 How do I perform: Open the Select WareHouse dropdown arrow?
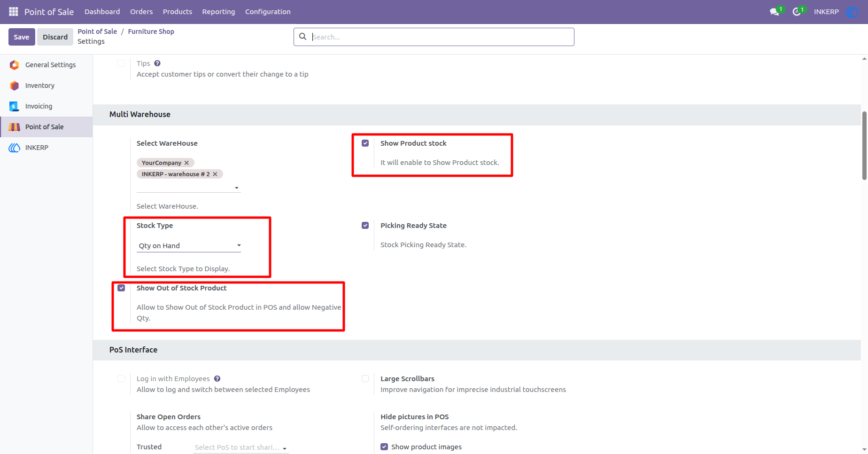pos(237,188)
